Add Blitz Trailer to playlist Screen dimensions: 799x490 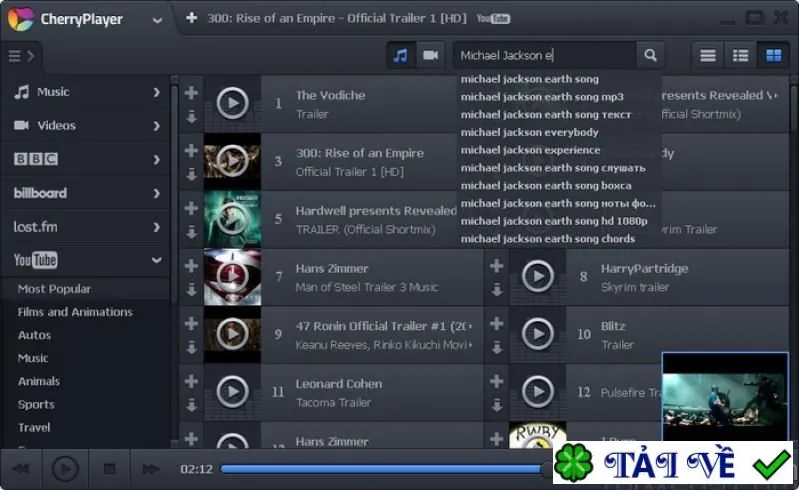[x=496, y=323]
